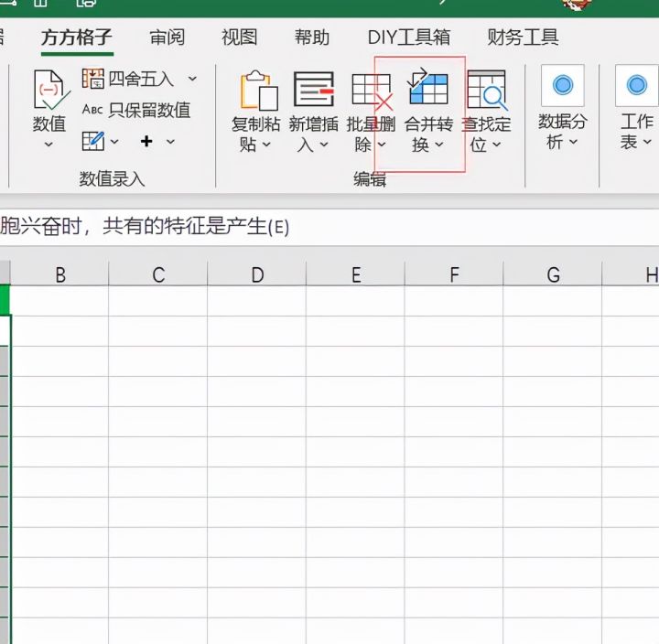Expand the 四舍五入 dropdown arrow
This screenshot has height=644, width=659.
(192, 79)
